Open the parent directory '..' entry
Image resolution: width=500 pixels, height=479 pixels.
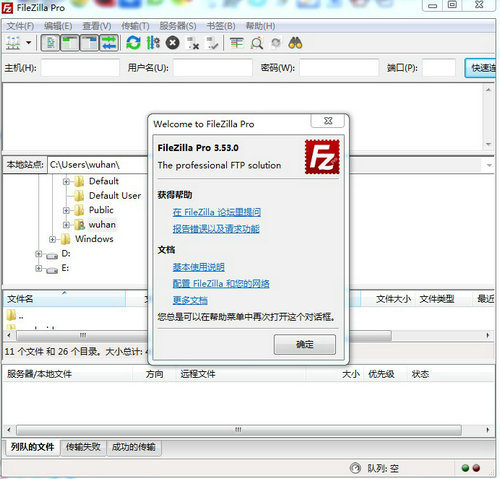pos(15,315)
